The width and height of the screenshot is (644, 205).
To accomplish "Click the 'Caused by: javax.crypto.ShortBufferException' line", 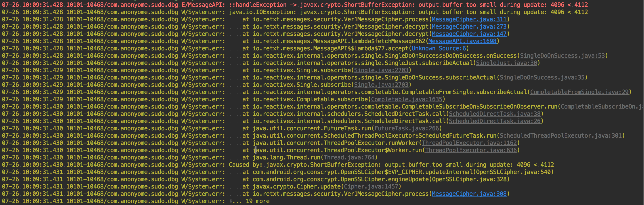I will point(278,165).
